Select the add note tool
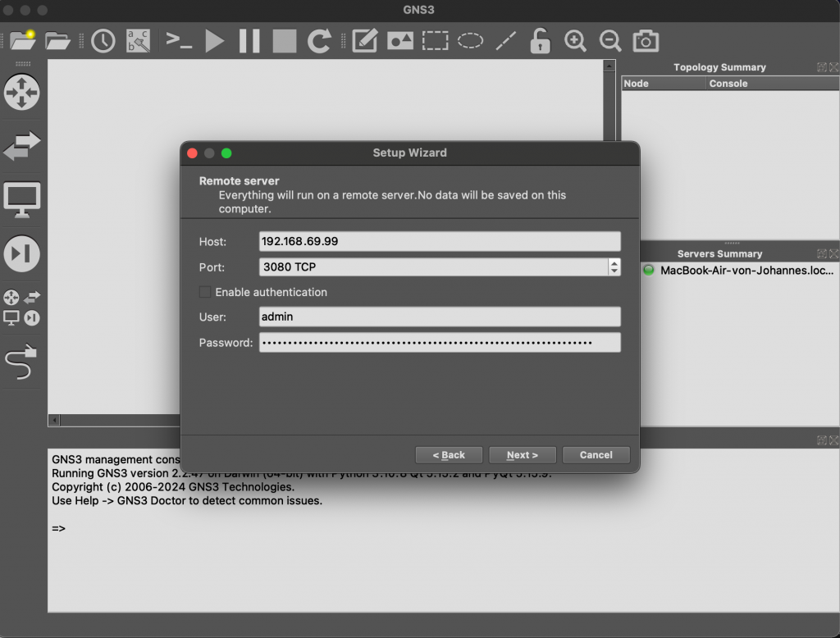Image resolution: width=840 pixels, height=638 pixels. click(365, 41)
